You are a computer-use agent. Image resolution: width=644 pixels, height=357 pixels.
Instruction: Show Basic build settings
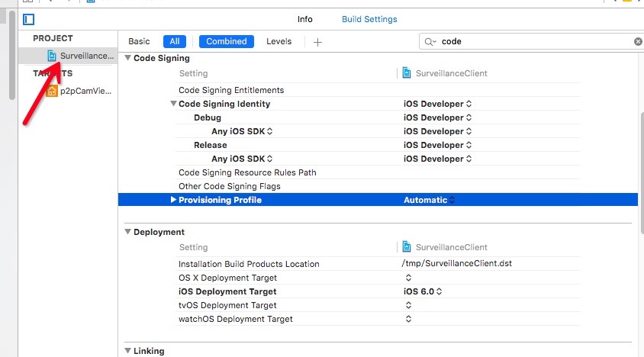[x=139, y=41]
